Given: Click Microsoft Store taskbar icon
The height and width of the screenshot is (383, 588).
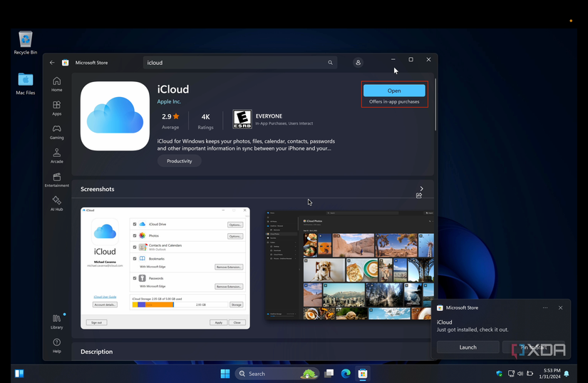Looking at the screenshot, I should [363, 374].
